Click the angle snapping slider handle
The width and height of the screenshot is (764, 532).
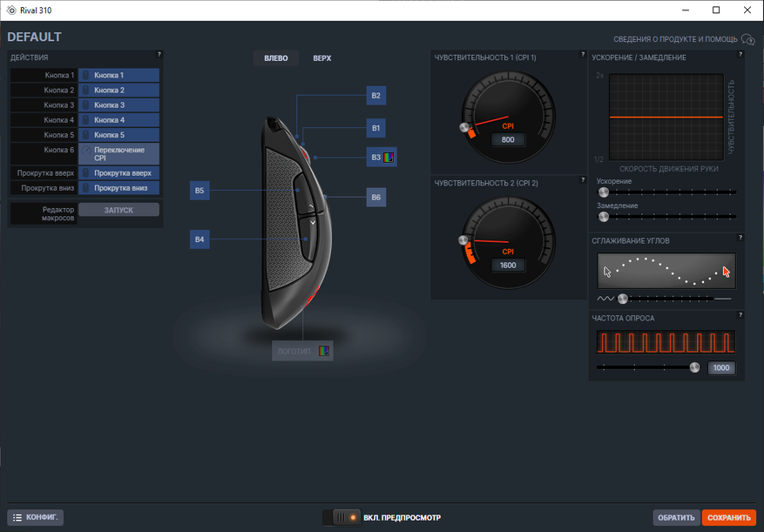[x=623, y=299]
